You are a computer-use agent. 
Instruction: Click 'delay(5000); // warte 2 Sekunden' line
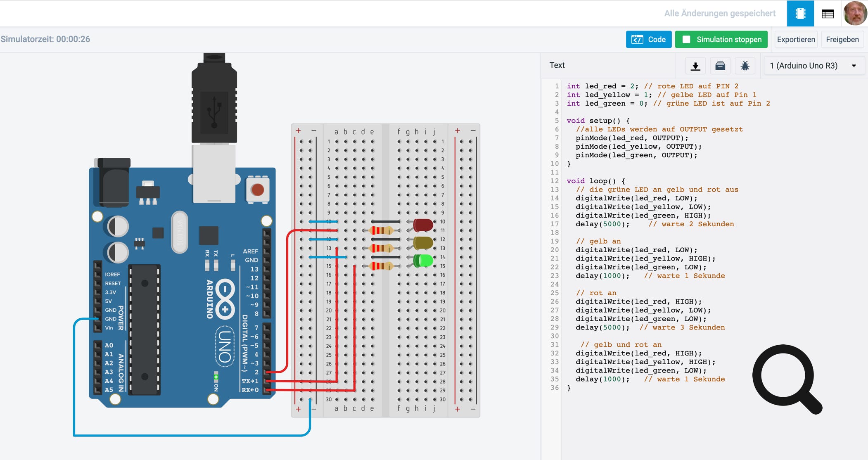point(655,224)
